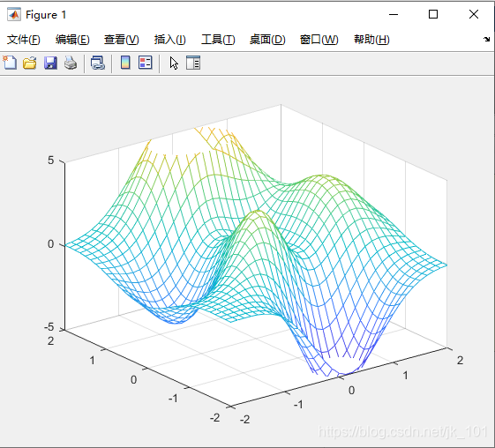Screen dimensions: 495x448
Task: Open the 帮助(H) menu
Action: pyautogui.click(x=371, y=40)
